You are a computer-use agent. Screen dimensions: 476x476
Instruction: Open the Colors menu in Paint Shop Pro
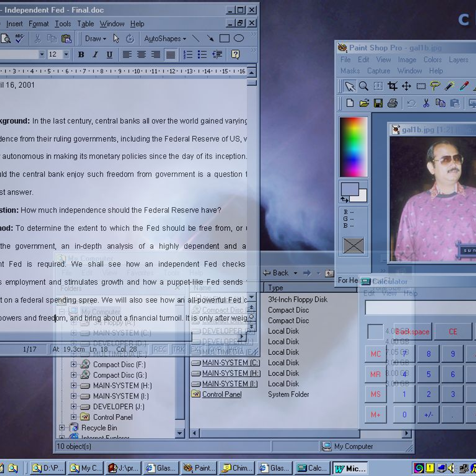point(432,59)
